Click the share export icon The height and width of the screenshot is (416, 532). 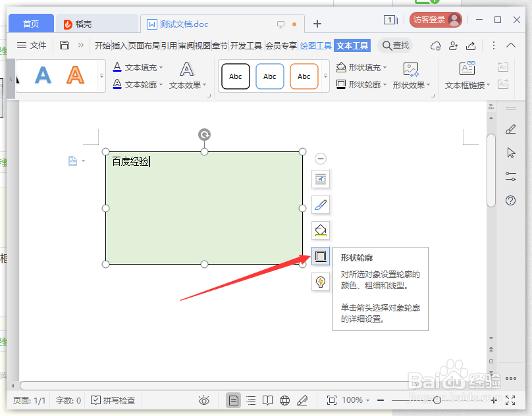(471, 45)
